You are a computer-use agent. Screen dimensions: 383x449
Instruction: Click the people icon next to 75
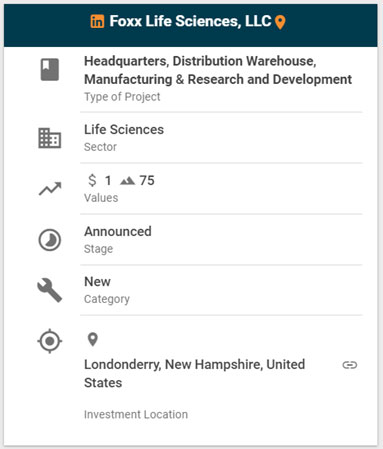click(x=127, y=181)
